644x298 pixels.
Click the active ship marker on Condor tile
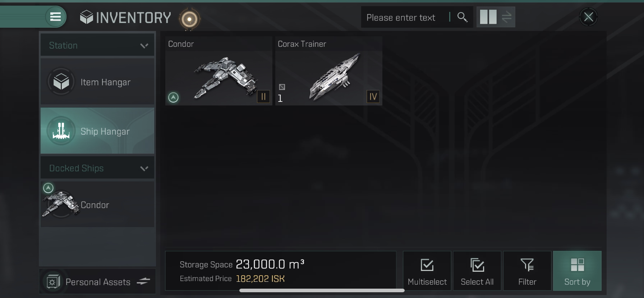[x=173, y=97]
